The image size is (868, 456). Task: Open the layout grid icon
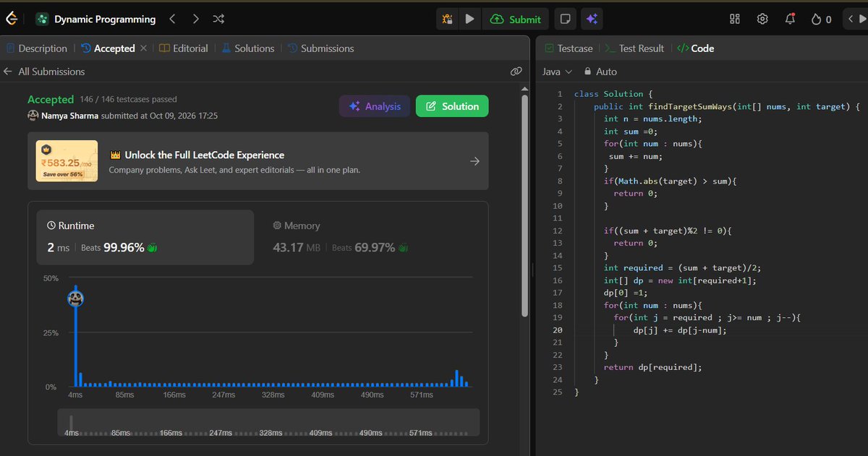tap(735, 20)
